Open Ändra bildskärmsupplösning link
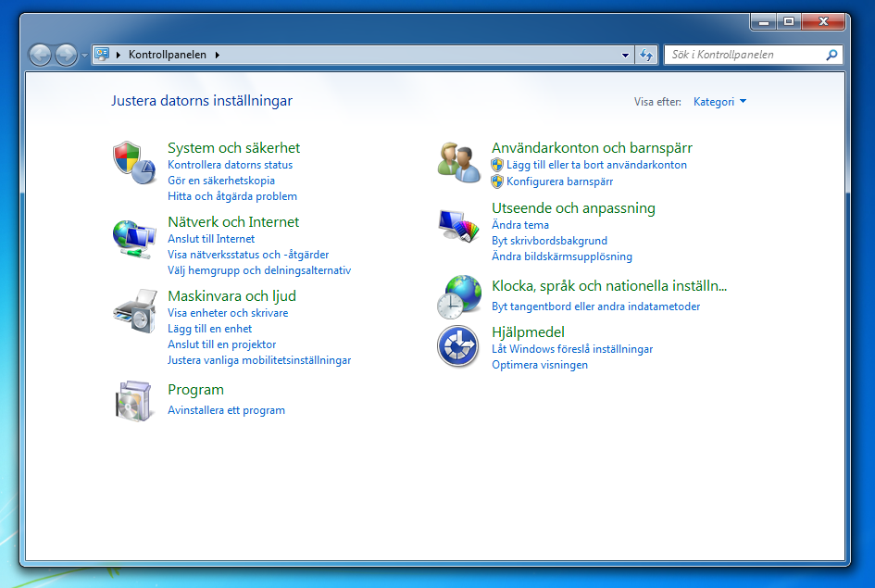Viewport: 875px width, 588px height. tap(561, 256)
